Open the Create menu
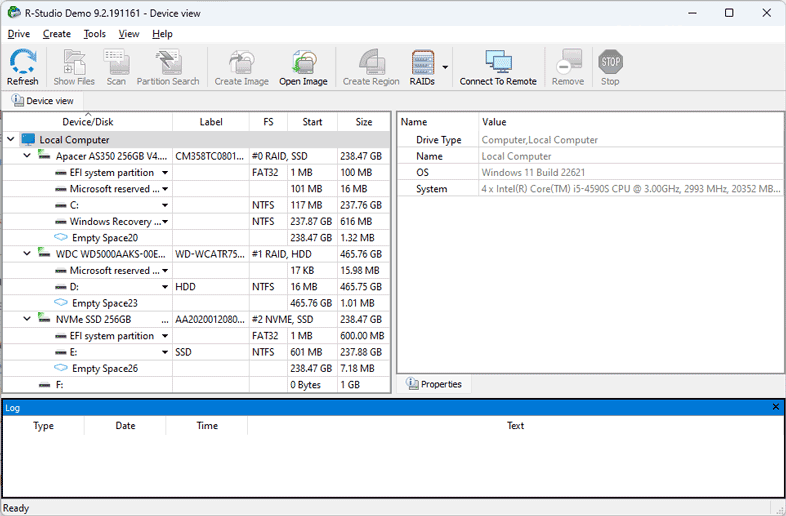Image resolution: width=786 pixels, height=516 pixels. (x=57, y=34)
